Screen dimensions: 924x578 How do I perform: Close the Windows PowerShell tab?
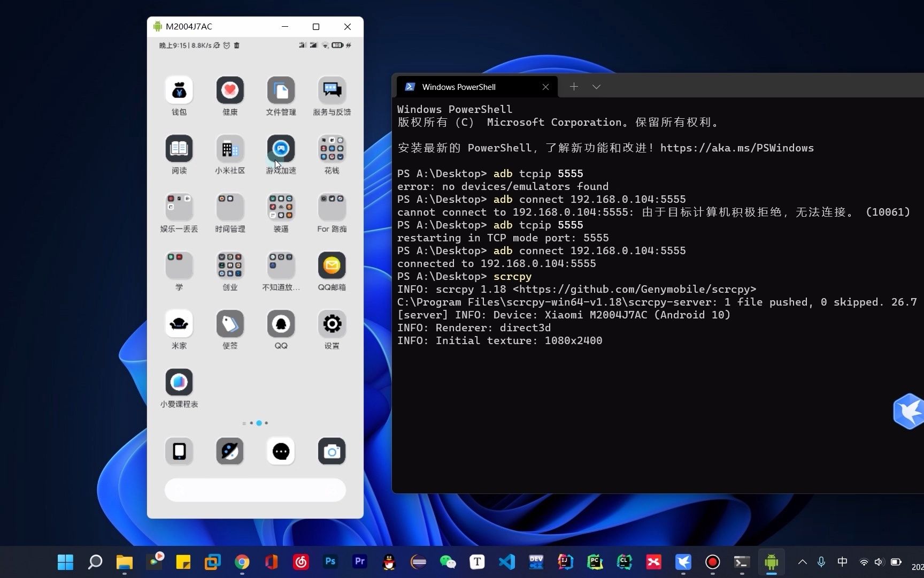[x=545, y=87]
